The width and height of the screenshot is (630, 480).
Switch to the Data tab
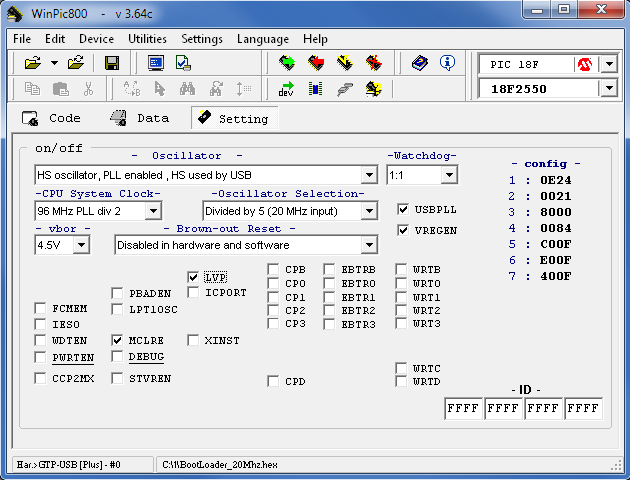pyautogui.click(x=139, y=118)
